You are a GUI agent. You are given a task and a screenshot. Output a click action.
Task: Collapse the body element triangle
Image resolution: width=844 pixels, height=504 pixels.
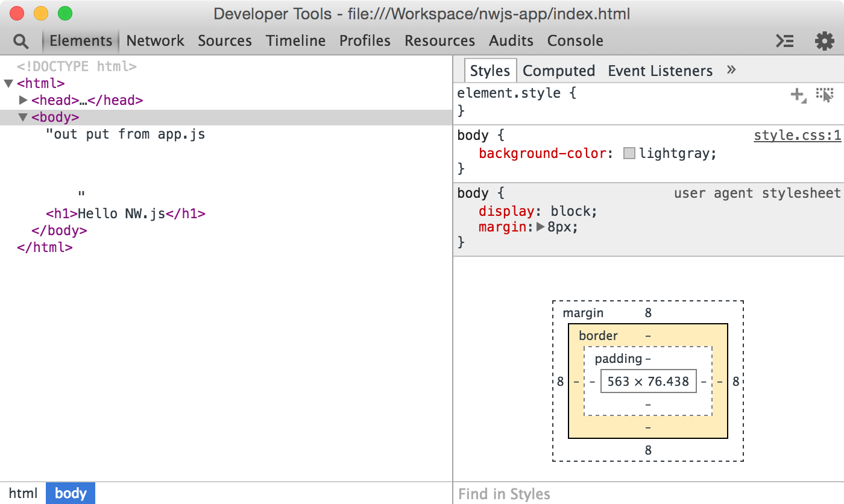23,117
